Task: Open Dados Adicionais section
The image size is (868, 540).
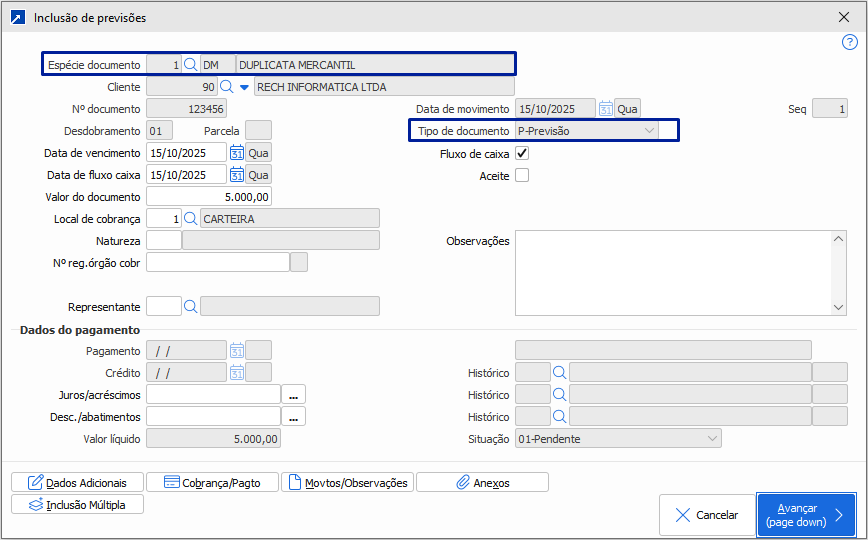Action: [77, 483]
